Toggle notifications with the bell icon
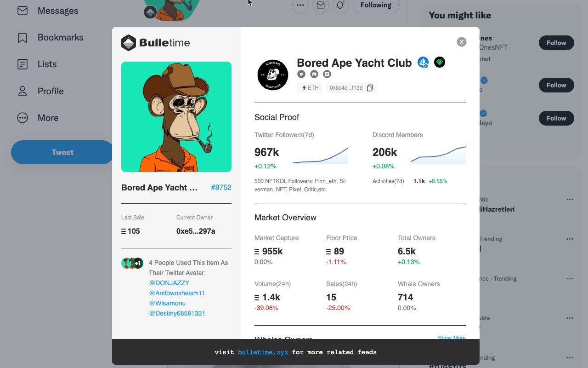Screen dimensions: 588x368 (x=340, y=6)
